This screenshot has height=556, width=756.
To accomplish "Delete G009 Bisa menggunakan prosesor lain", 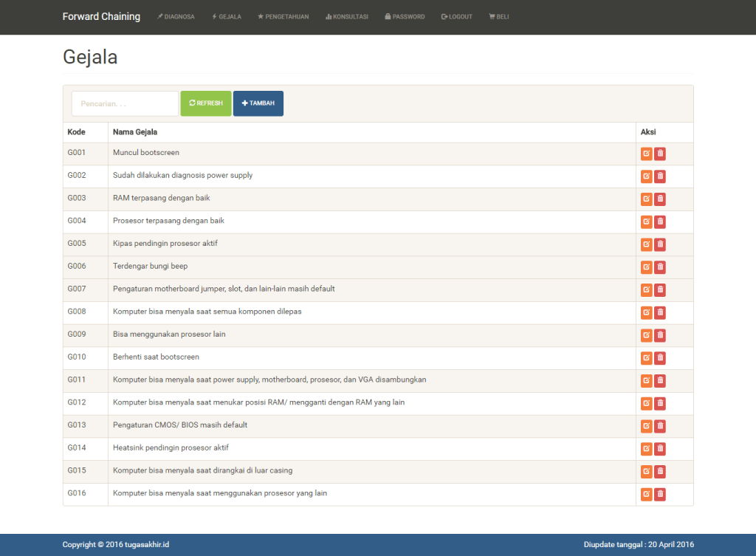I will tap(660, 335).
